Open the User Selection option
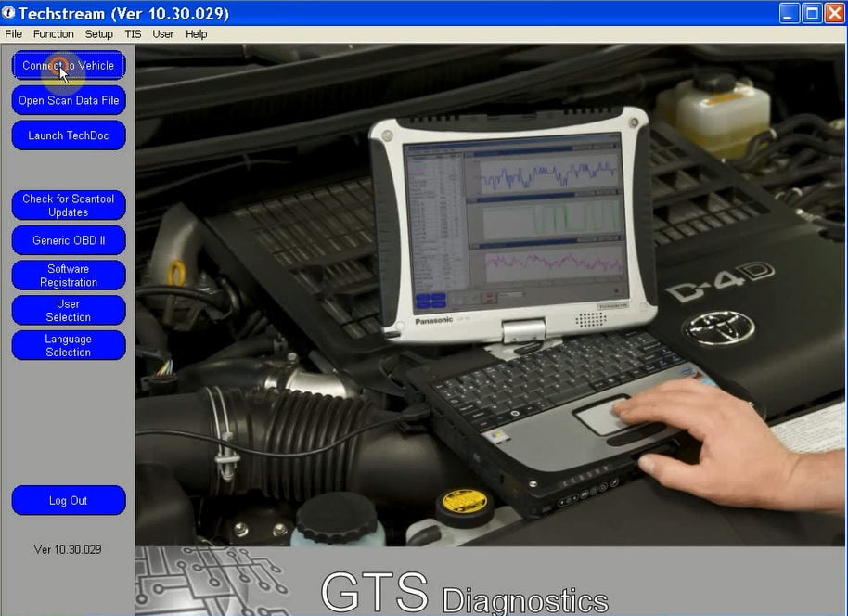This screenshot has width=848, height=616. pos(69,311)
